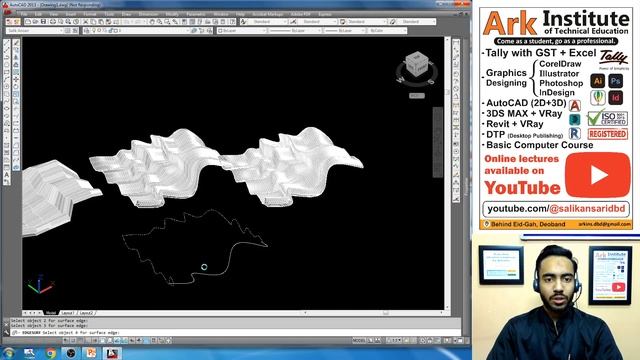Open the Modify menu
Viewport: 640px width, 360px height.
click(172, 14)
